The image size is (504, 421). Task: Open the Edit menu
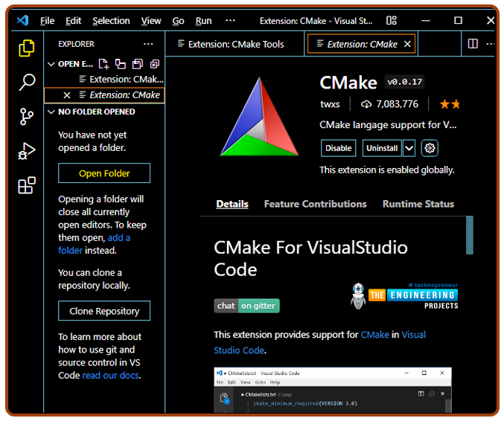pos(73,21)
